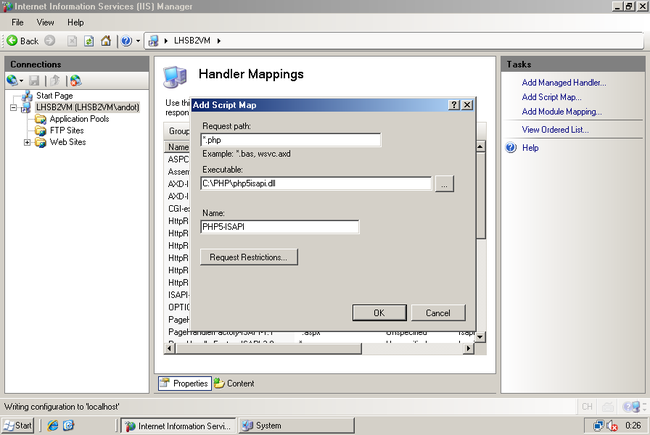This screenshot has width=650, height=435.
Task: Expand the arrow after LHSB2VM in breadcrumb
Action: tap(218, 41)
